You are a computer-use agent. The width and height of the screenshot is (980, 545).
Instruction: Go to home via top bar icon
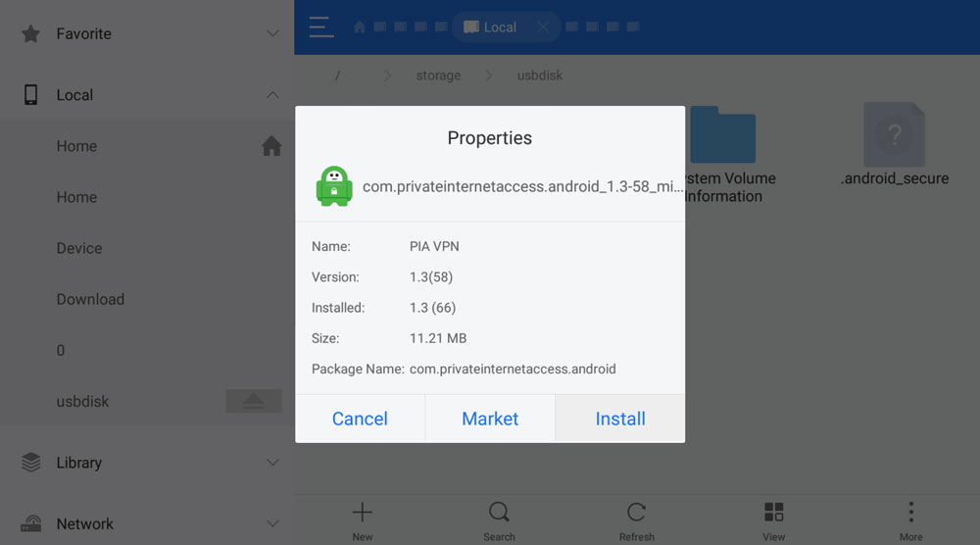point(360,26)
